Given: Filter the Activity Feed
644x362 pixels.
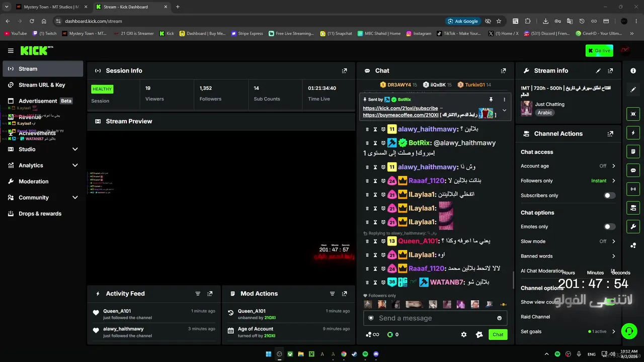Looking at the screenshot, I should tap(198, 294).
